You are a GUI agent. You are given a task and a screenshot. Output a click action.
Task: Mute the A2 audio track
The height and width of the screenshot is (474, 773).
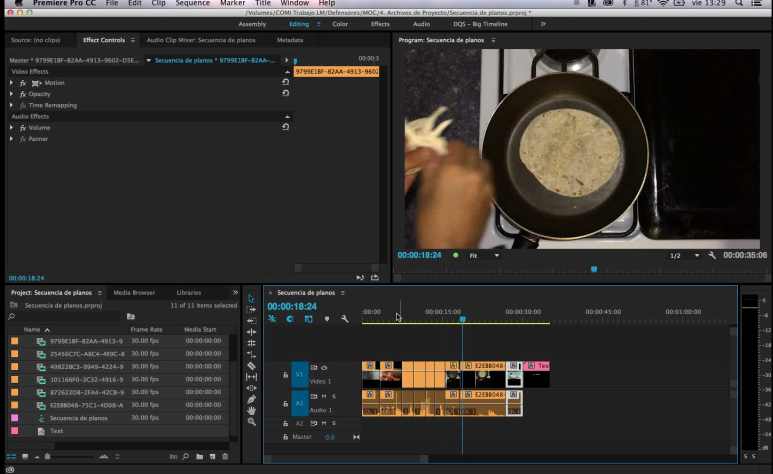324,423
